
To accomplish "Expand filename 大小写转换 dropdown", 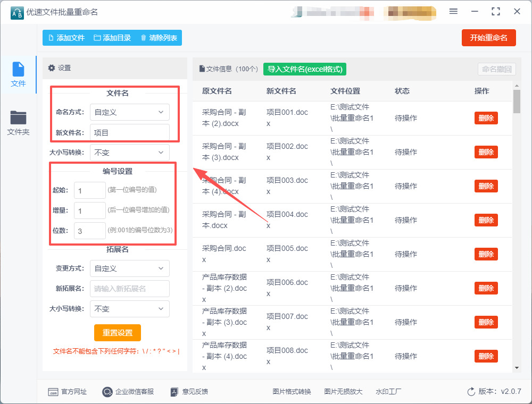I will (x=129, y=153).
